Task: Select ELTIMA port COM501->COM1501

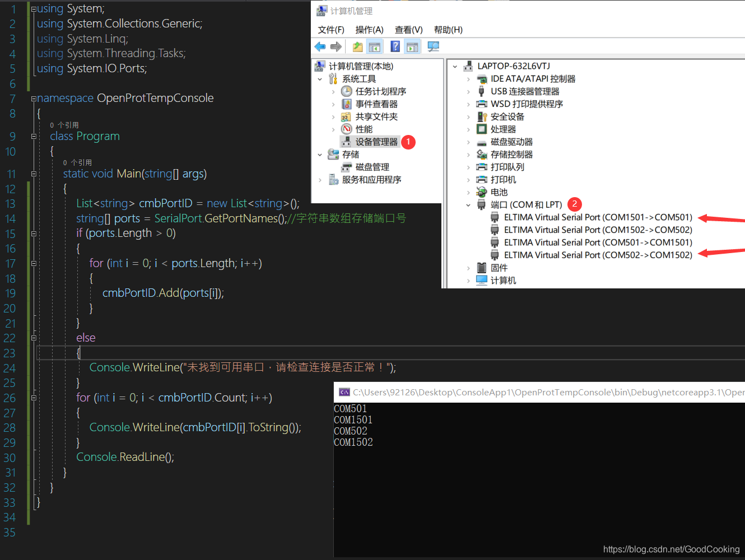Action: coord(598,242)
